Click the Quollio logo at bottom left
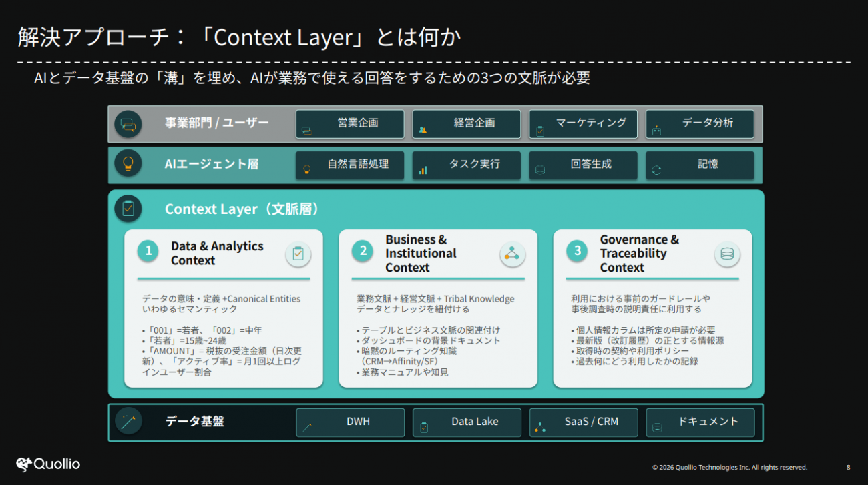The width and height of the screenshot is (868, 485). pyautogui.click(x=48, y=464)
